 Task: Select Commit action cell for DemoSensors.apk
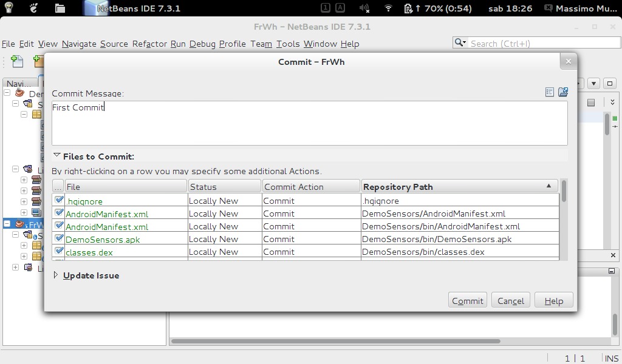312,239
